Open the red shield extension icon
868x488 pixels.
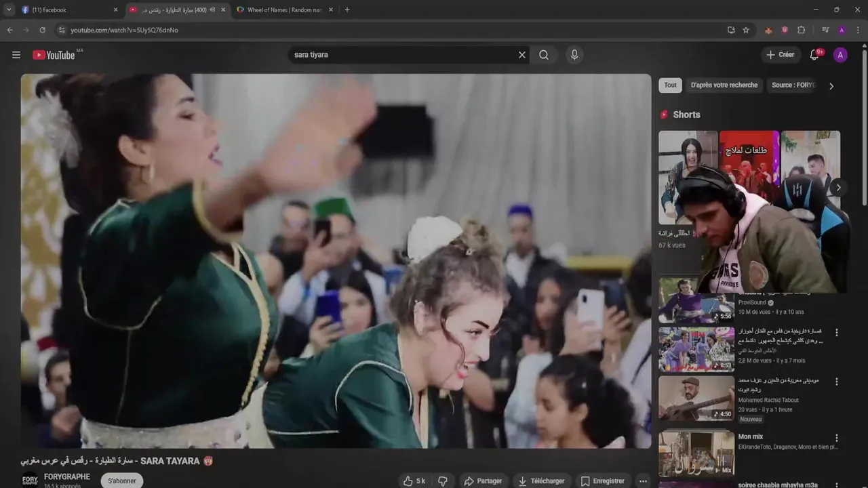tap(785, 30)
